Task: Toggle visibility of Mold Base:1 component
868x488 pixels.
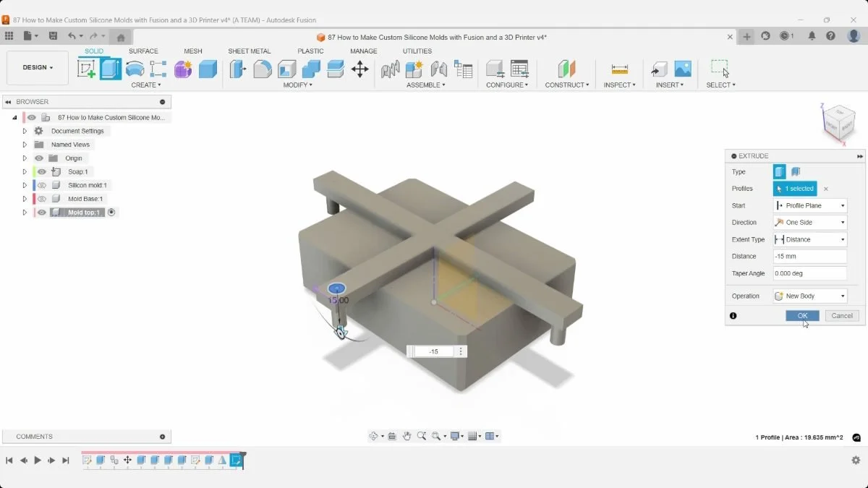Action: [42, 199]
